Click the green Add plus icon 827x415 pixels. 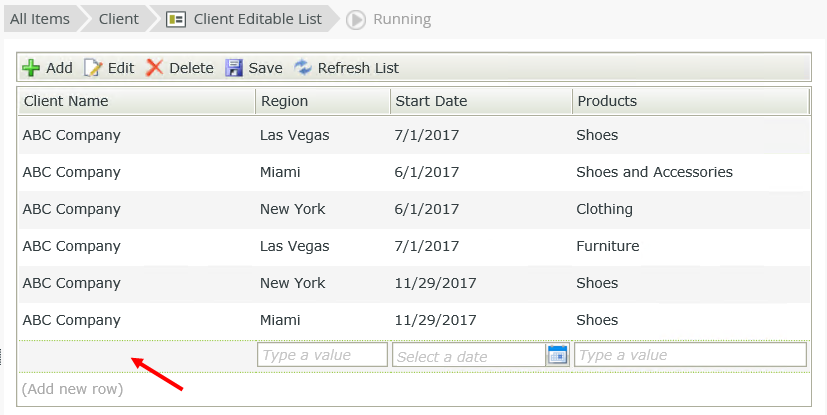31,68
